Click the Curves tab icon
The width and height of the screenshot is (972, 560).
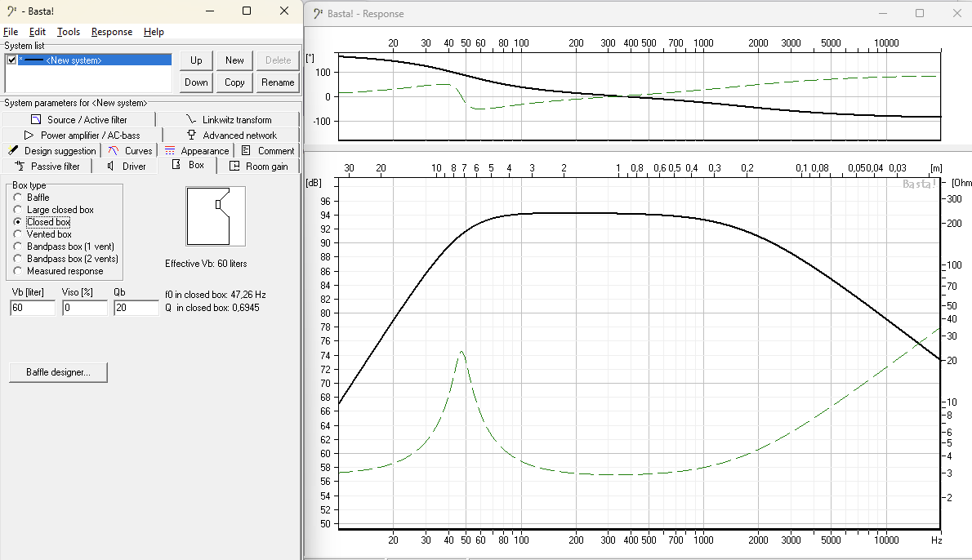pyautogui.click(x=113, y=150)
